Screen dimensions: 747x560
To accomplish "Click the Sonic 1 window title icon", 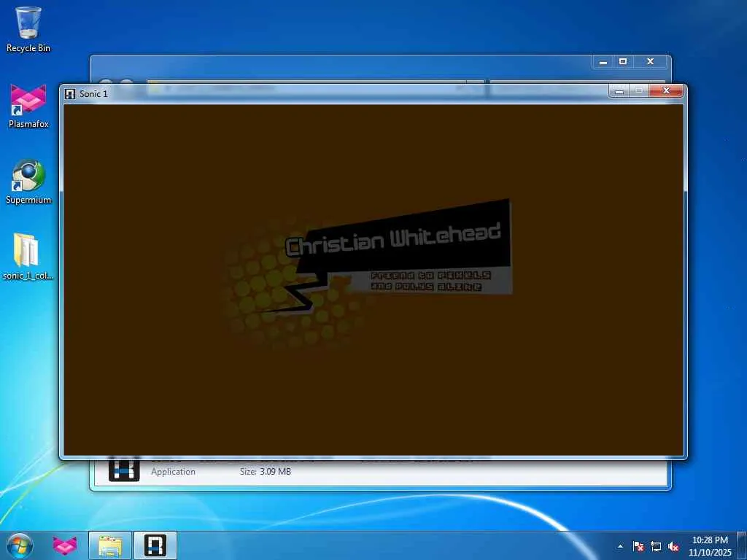I will tap(70, 94).
